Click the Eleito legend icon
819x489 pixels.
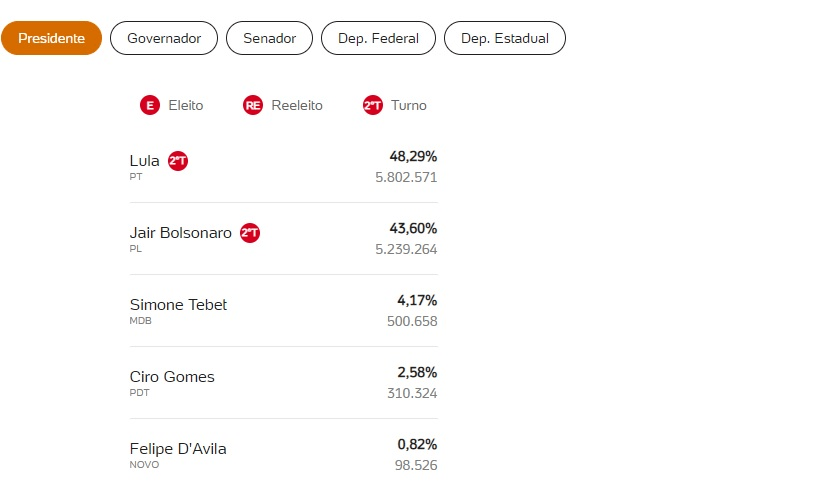[x=150, y=105]
